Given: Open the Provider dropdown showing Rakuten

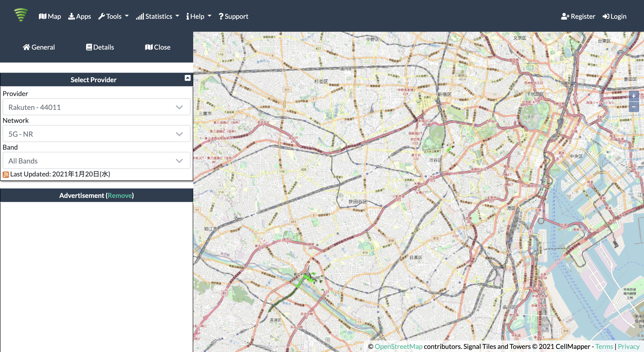Looking at the screenshot, I should (x=97, y=107).
